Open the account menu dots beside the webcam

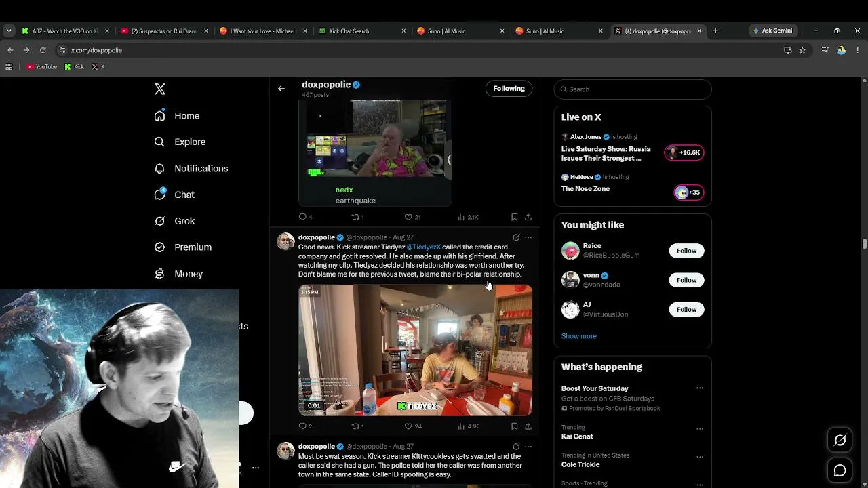[256, 468]
